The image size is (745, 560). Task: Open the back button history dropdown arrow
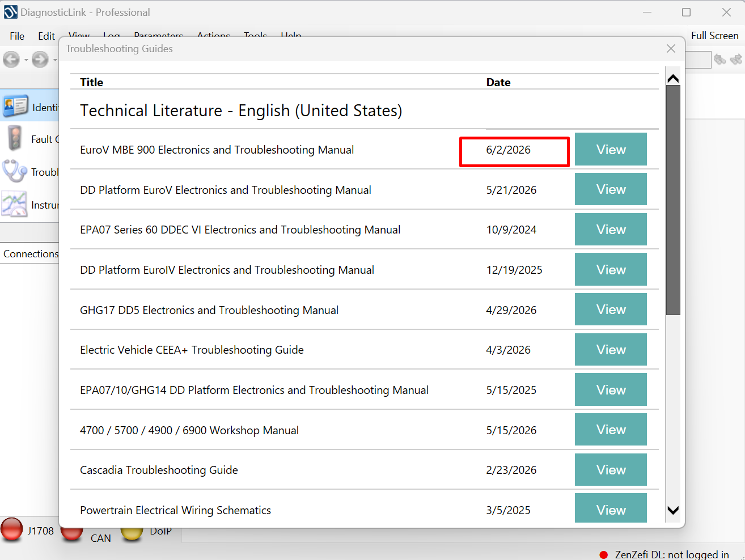tap(26, 60)
